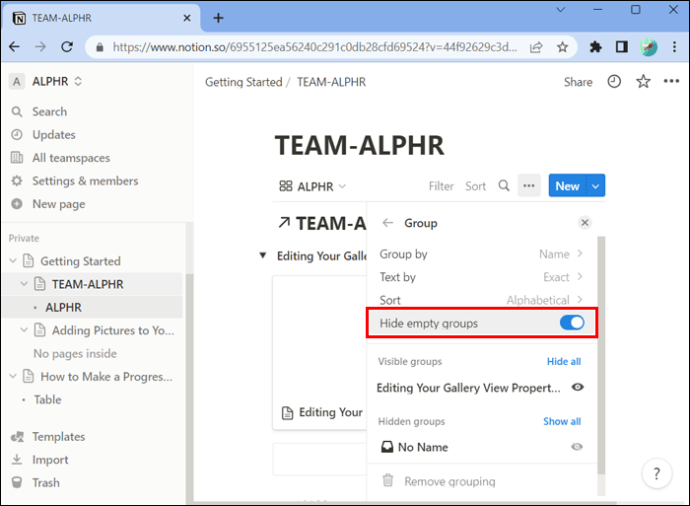Open the Chrome profile avatar
The height and width of the screenshot is (506, 690).
(648, 47)
